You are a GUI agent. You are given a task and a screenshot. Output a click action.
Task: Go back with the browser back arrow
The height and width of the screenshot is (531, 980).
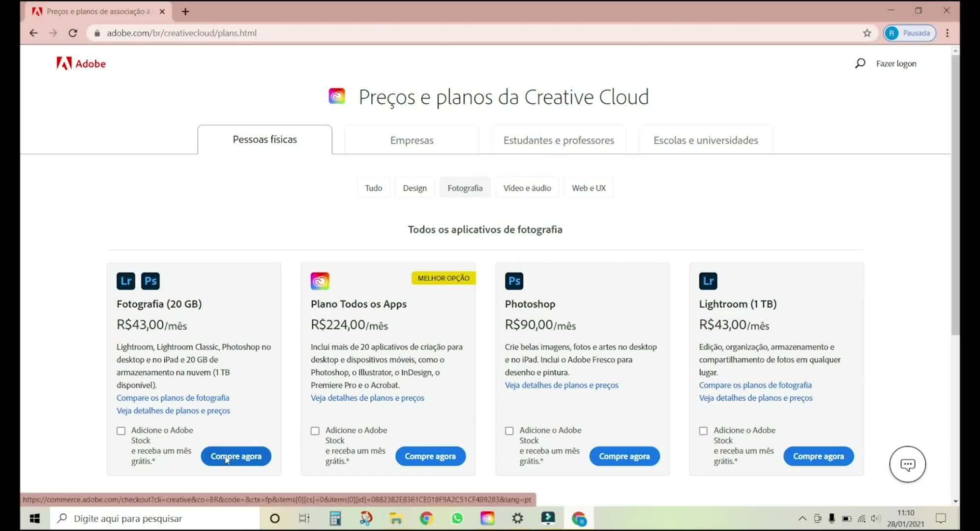point(33,33)
